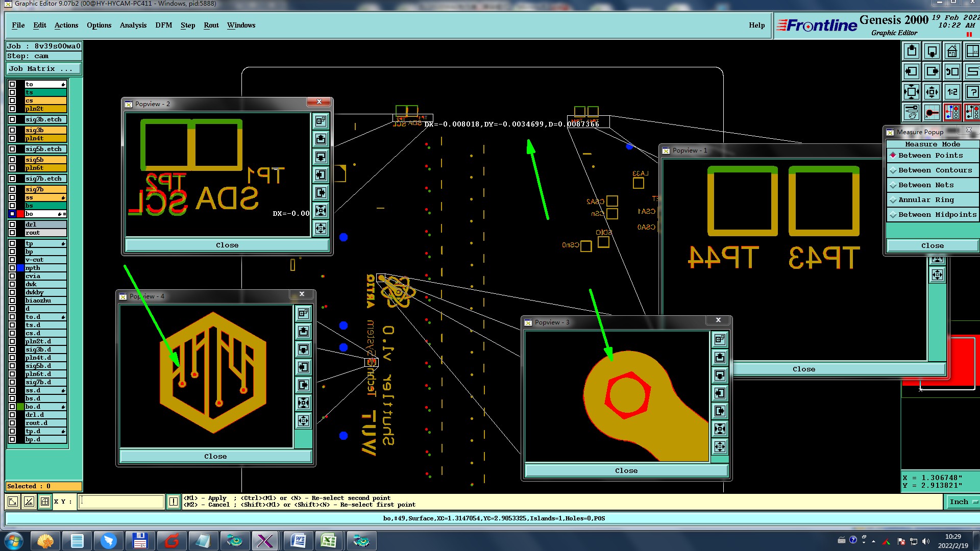This screenshot has width=980, height=551.
Task: Click the 1:2 zoom ratio icon
Action: 952,92
